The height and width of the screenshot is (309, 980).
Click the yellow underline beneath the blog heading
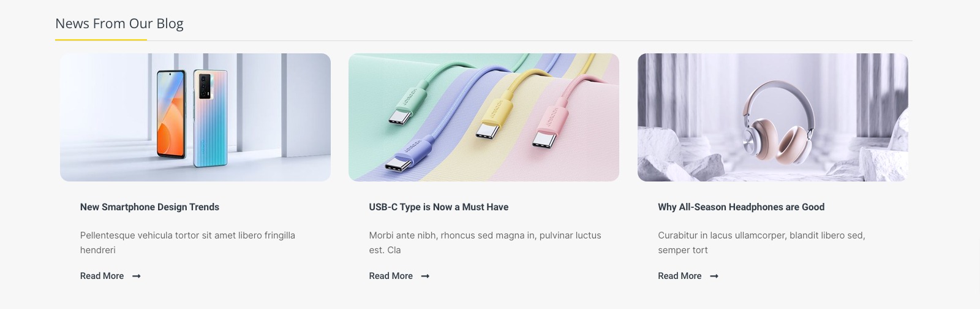pos(101,40)
